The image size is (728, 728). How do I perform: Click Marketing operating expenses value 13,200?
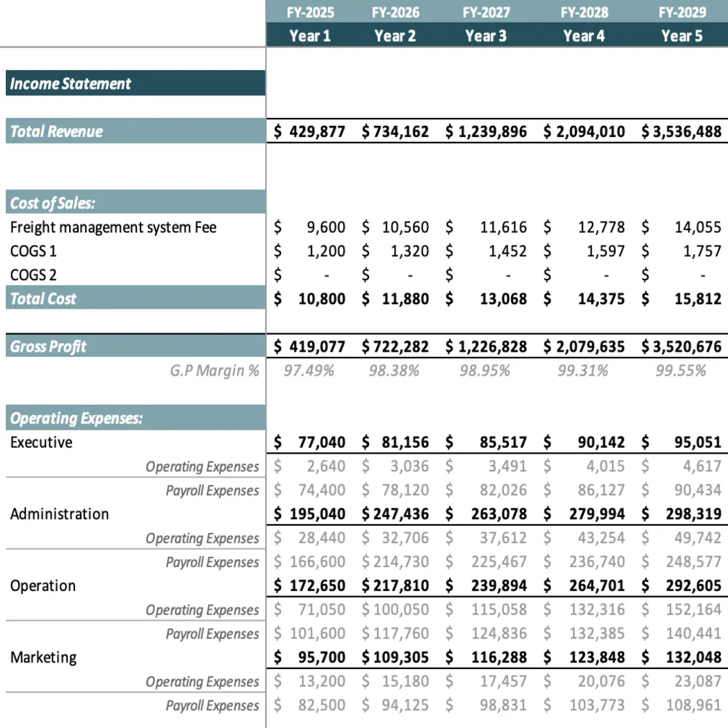coord(322,681)
